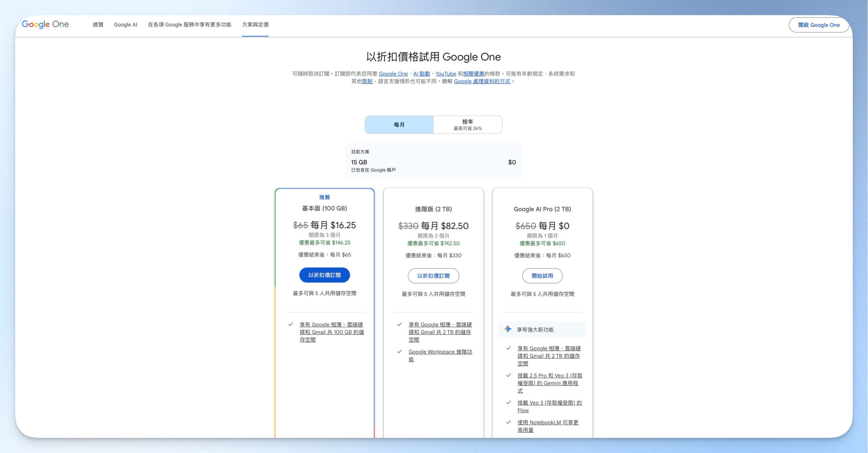Click the 以折扣價格試用 Google One heading
868x453 pixels.
(433, 57)
